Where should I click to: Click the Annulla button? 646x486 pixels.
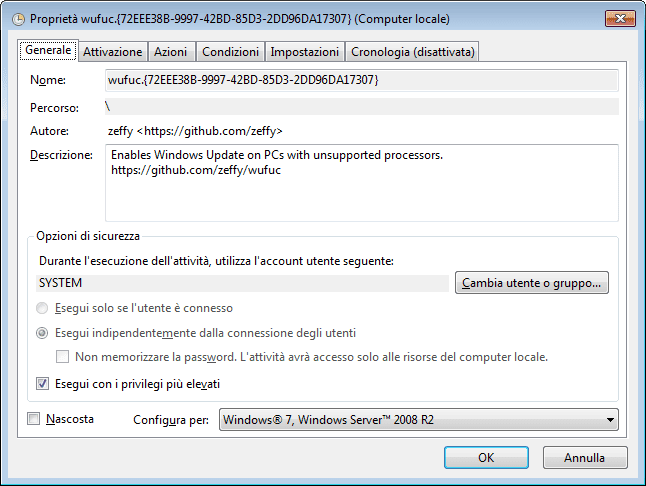pyautogui.click(x=584, y=458)
